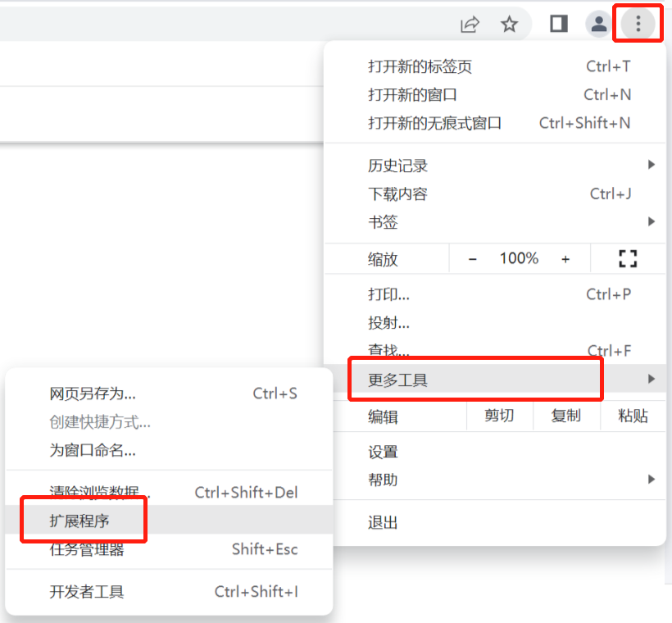The width and height of the screenshot is (672, 623).
Task: Bookmark this page with star icon
Action: 510,24
